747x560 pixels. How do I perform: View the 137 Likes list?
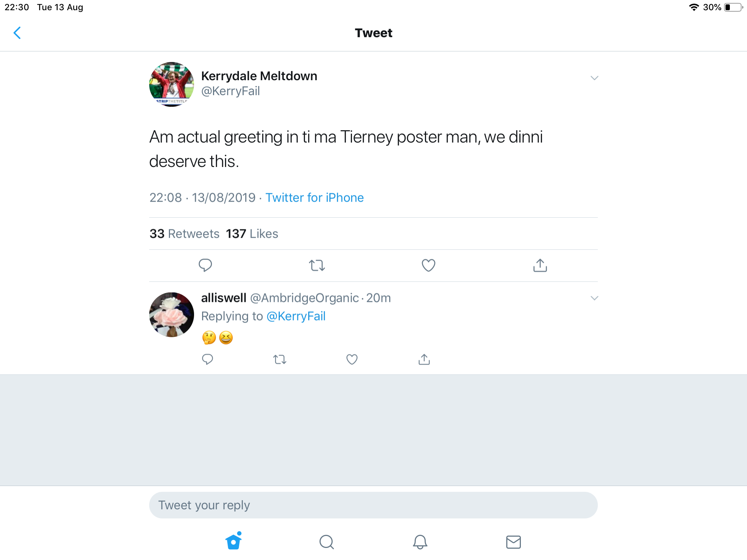252,234
